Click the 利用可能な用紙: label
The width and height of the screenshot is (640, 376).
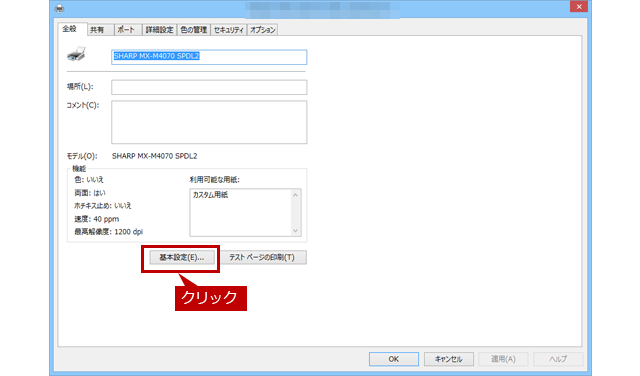[x=214, y=180]
